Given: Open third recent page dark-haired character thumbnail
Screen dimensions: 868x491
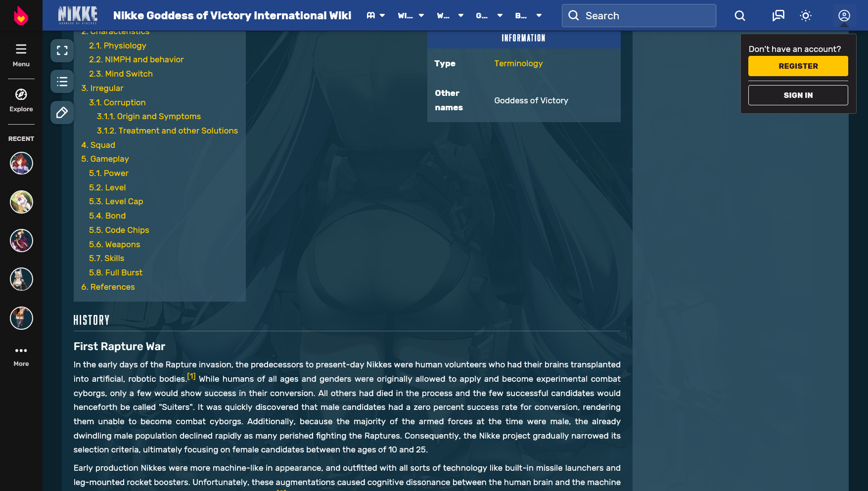Looking at the screenshot, I should pyautogui.click(x=21, y=240).
